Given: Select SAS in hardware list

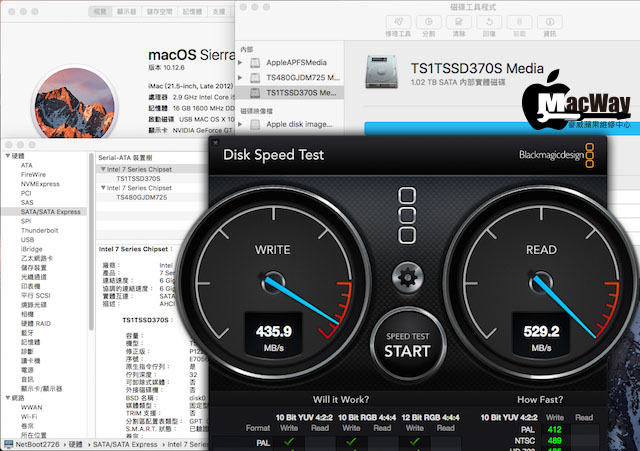Looking at the screenshot, I should tap(27, 202).
